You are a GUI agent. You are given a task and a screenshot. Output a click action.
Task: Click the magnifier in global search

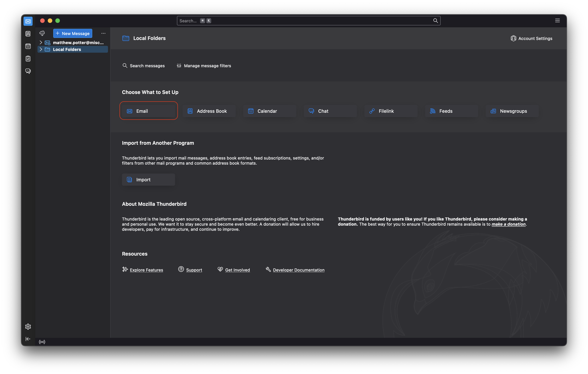(435, 20)
